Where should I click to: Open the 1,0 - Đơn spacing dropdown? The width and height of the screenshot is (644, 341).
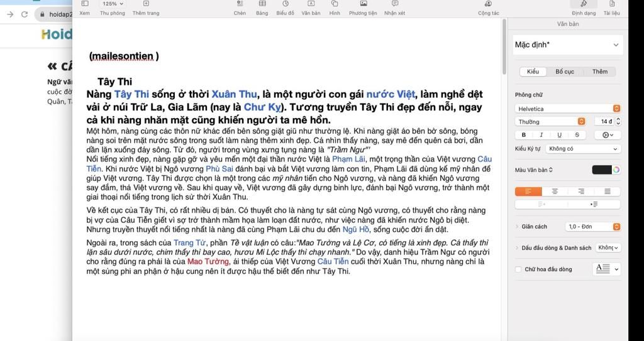(592, 227)
